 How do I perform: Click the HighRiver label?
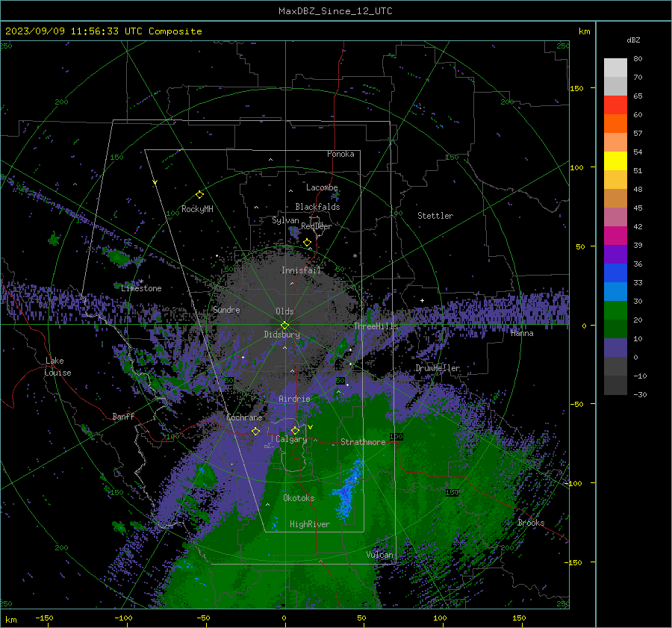[x=309, y=524]
